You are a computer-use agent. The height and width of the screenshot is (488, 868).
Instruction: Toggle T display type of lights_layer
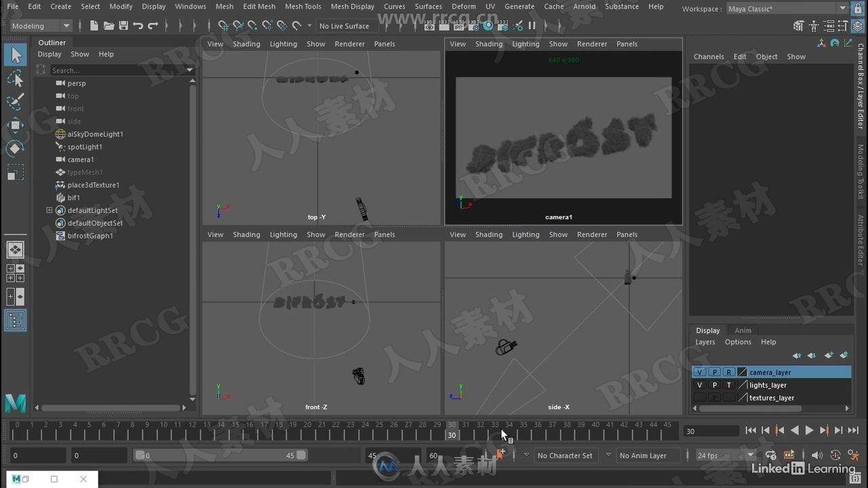coord(729,385)
